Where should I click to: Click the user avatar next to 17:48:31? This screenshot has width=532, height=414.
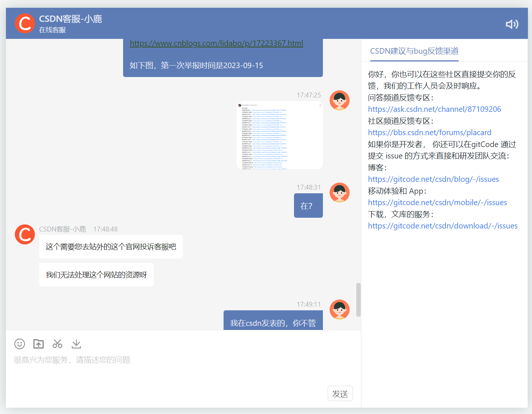click(x=340, y=193)
